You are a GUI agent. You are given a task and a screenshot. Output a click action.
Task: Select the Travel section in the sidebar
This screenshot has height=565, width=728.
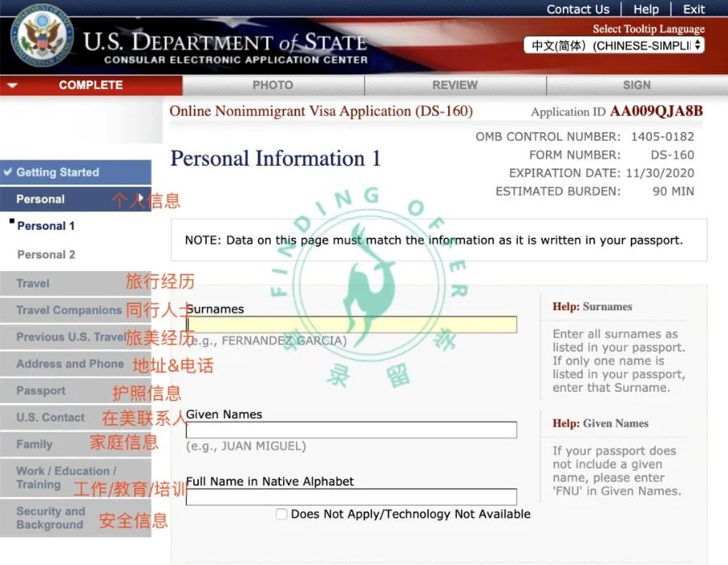[32, 283]
